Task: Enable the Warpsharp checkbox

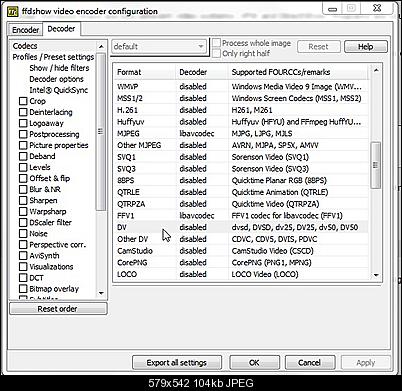Action: (x=23, y=211)
